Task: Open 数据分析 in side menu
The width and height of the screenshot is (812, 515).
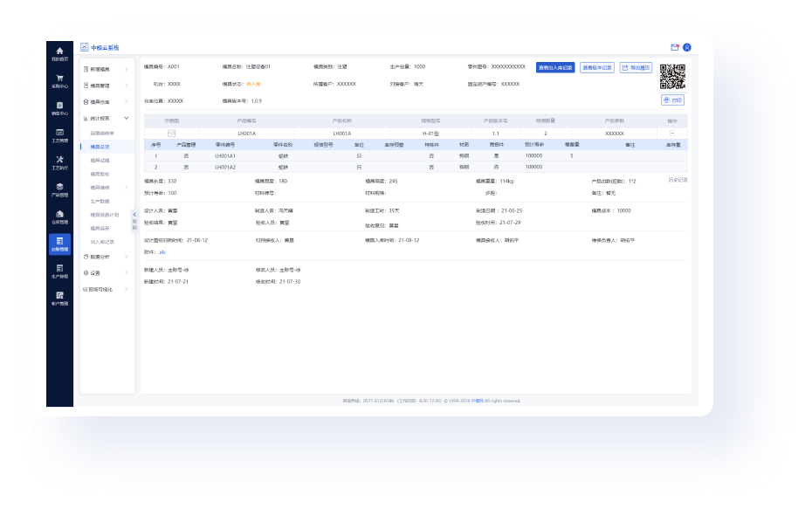Action: point(100,257)
